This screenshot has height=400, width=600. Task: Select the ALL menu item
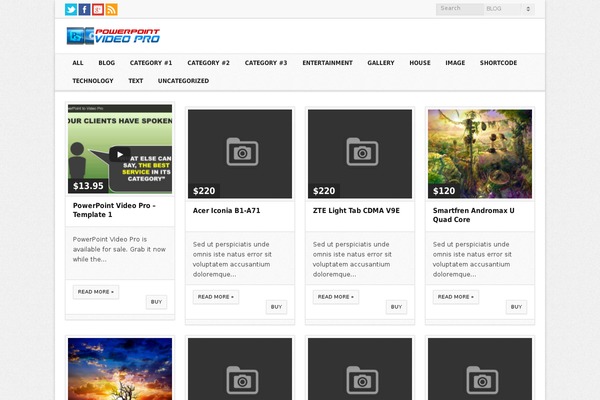point(78,63)
